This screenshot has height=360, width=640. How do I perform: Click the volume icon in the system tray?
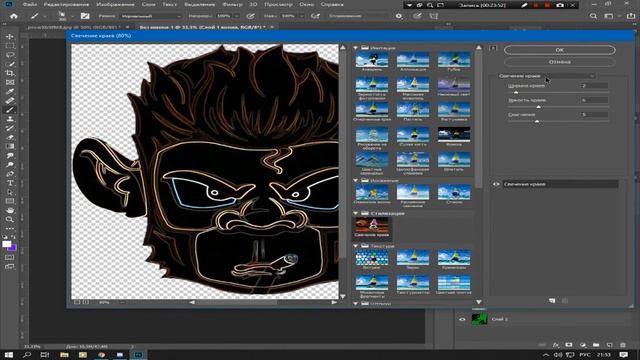tap(558, 355)
